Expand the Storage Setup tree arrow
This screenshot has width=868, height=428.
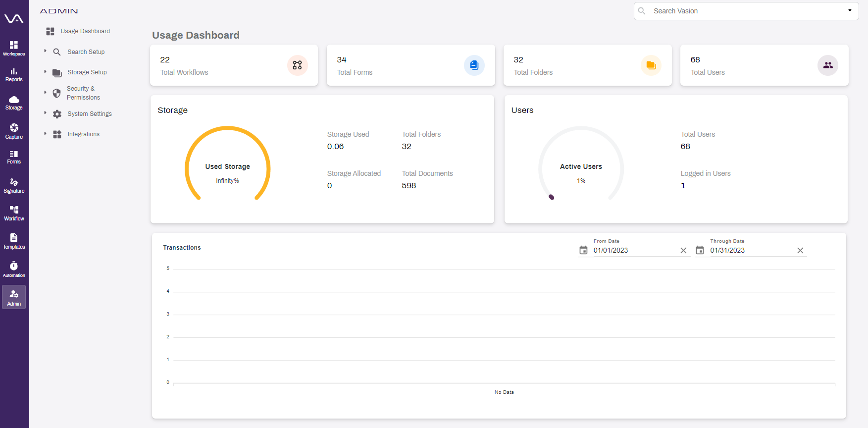[x=45, y=72]
